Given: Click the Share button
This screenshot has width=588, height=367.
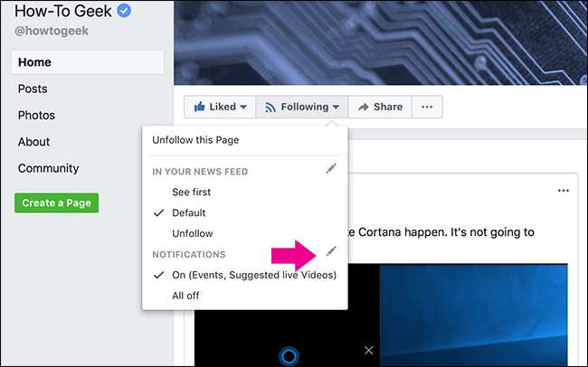Looking at the screenshot, I should pyautogui.click(x=380, y=107).
